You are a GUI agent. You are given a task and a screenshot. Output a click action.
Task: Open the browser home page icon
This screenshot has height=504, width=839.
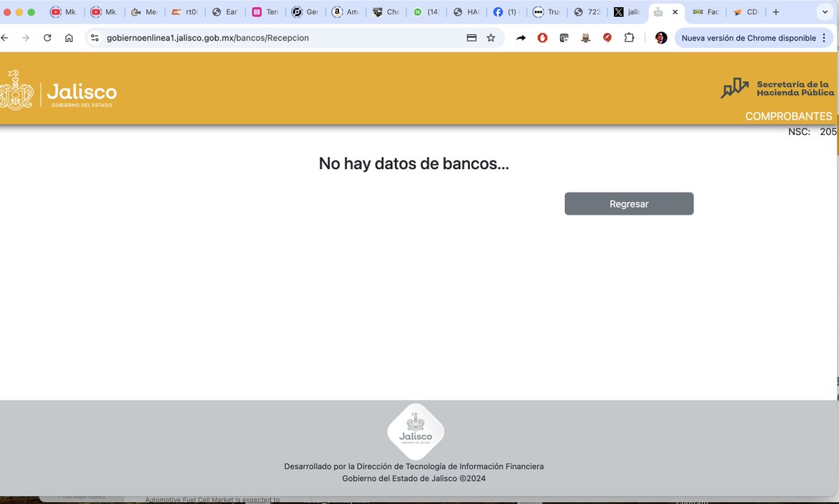point(69,38)
